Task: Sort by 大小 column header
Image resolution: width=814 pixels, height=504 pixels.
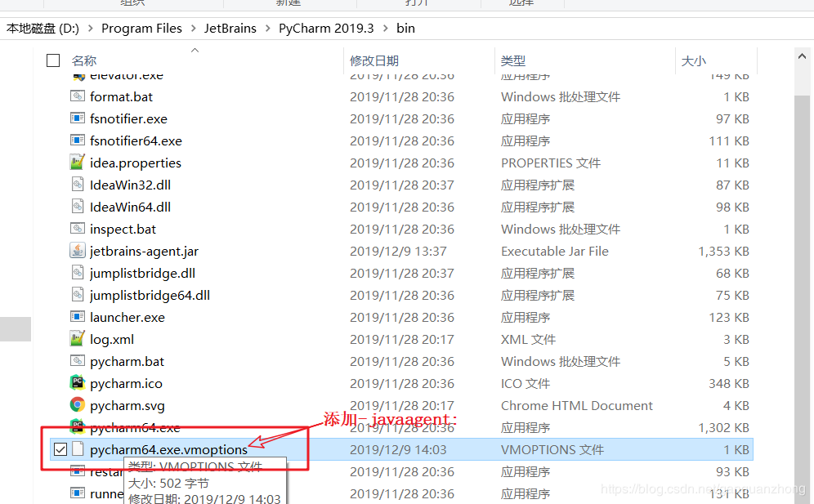Action: (694, 60)
